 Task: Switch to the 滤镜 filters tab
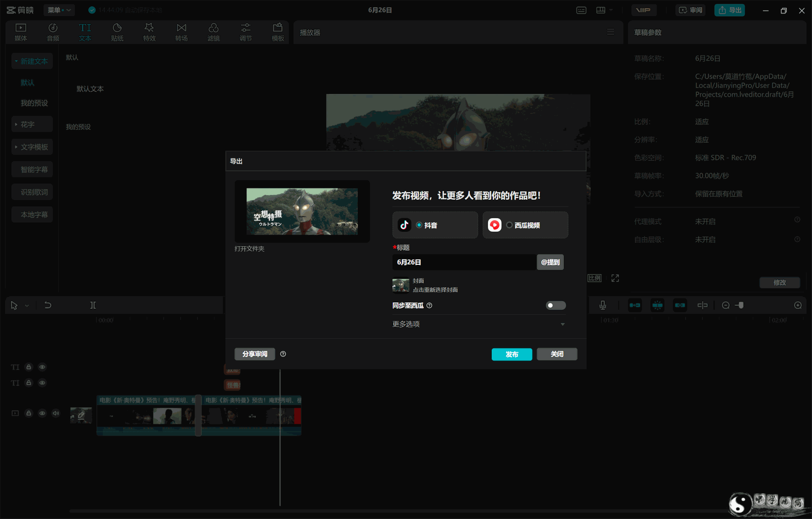(214, 32)
